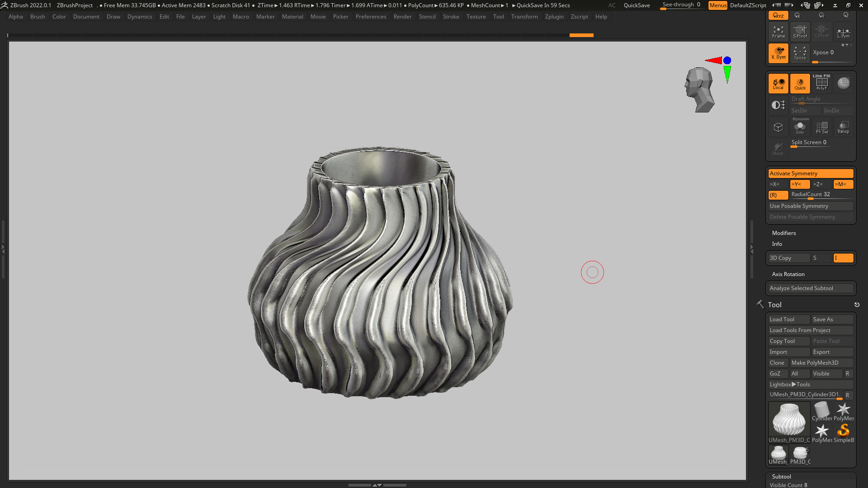Image resolution: width=868 pixels, height=488 pixels.
Task: Click the draft analysis lighting icon
Action: tap(778, 105)
